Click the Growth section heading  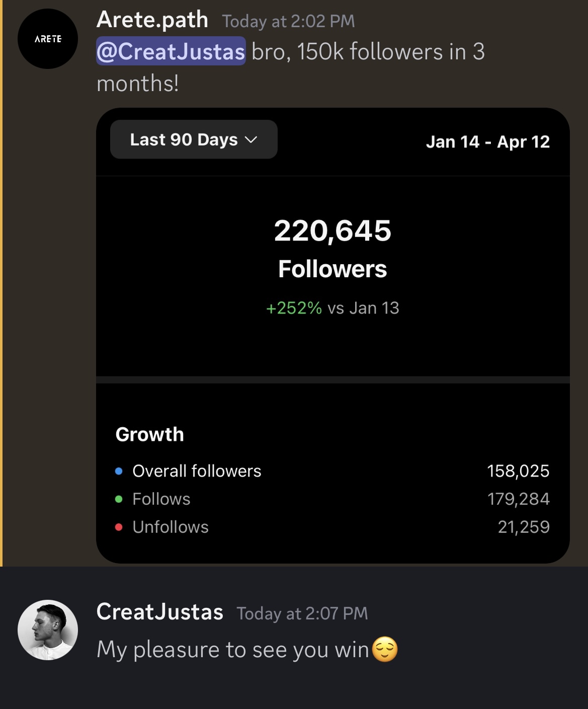coord(149,434)
